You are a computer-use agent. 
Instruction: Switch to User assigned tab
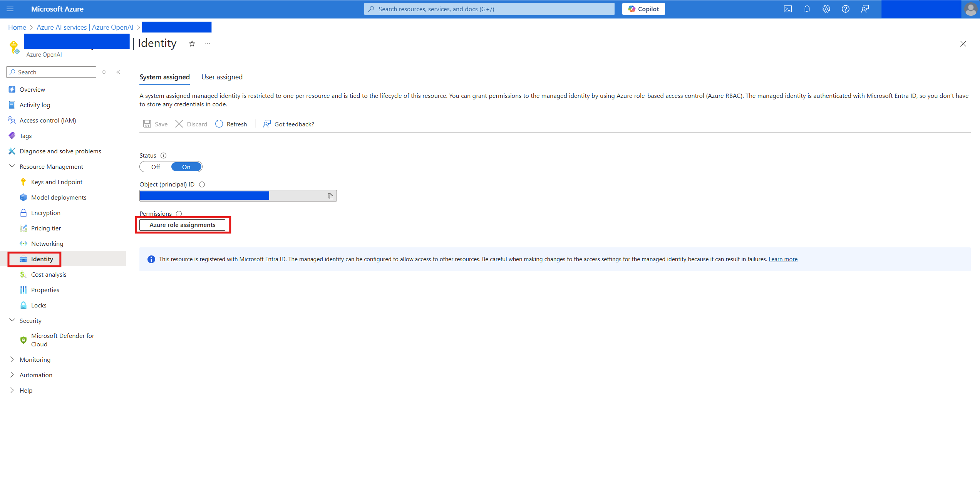coord(221,77)
